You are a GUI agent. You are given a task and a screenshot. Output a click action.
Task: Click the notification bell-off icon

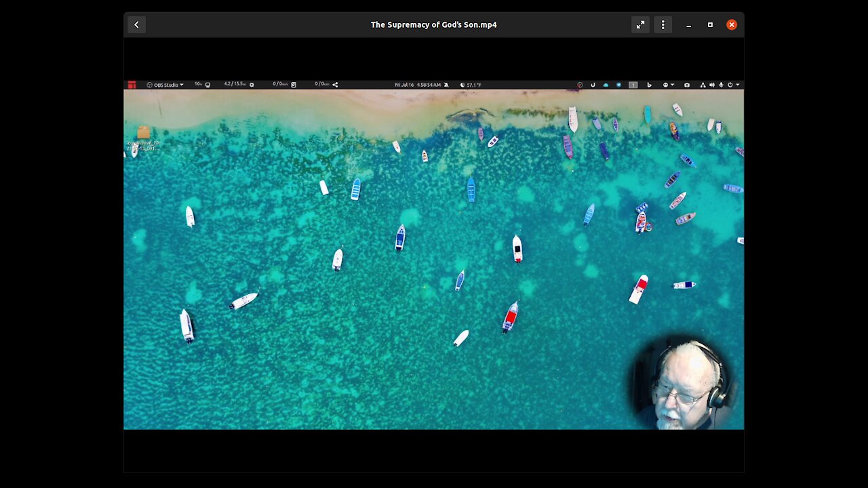[x=446, y=85]
